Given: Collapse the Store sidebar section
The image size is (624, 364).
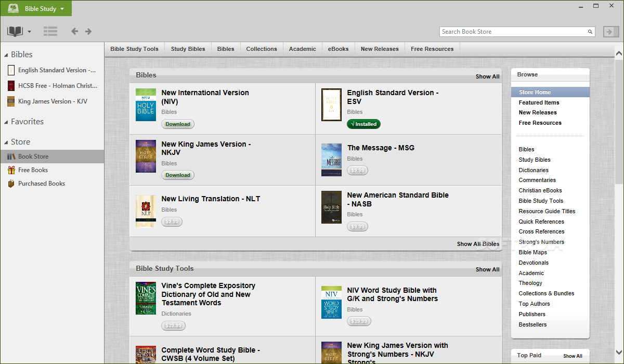Looking at the screenshot, I should pyautogui.click(x=6, y=142).
